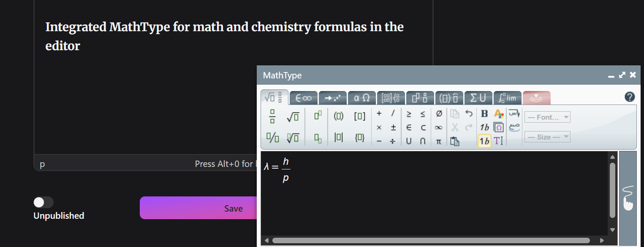Screen dimensions: 644x247
Task: Insert a bevelled fraction template
Action: click(x=272, y=137)
